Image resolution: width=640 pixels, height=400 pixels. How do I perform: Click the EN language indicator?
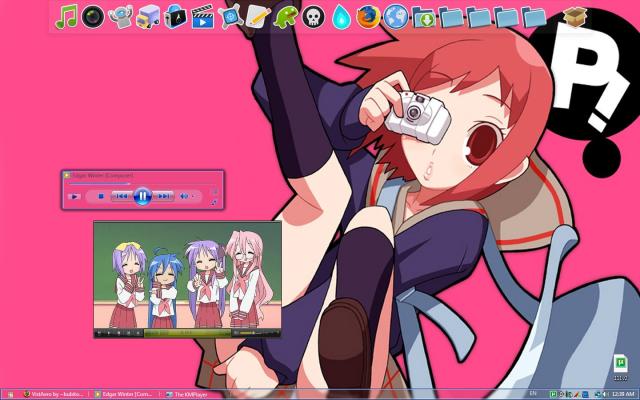[533, 393]
